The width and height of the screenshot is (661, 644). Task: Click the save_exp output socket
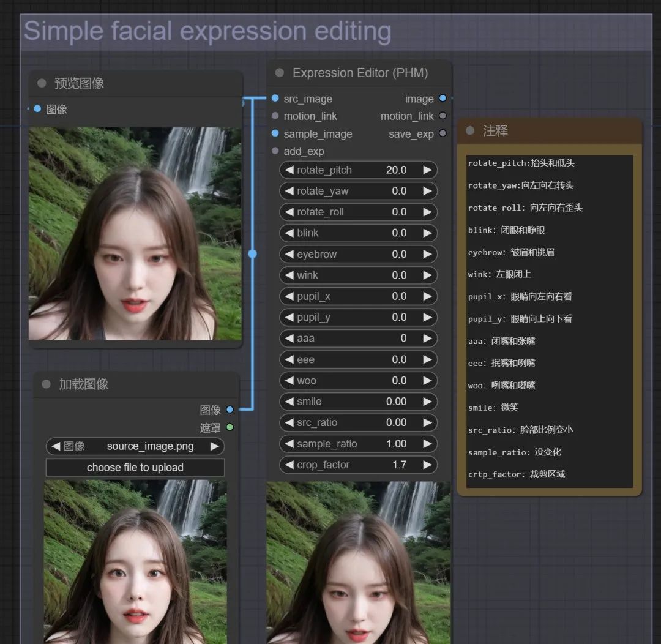click(x=443, y=133)
